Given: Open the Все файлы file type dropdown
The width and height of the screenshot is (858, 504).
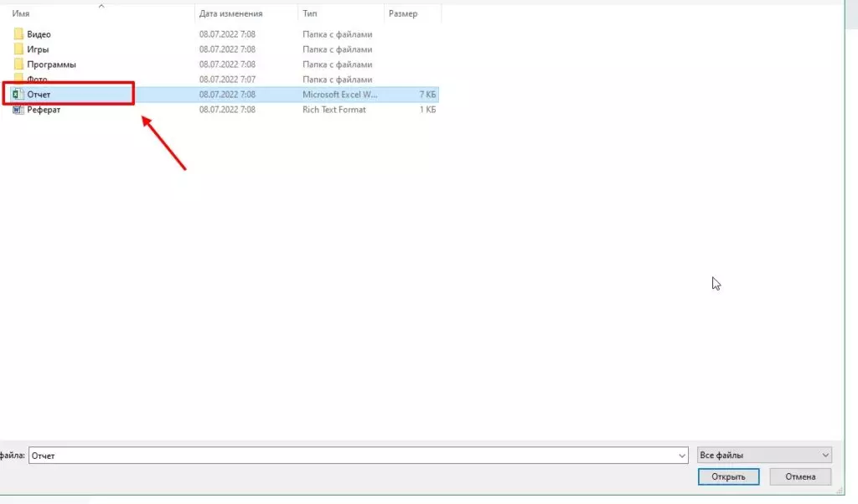Looking at the screenshot, I should coord(764,455).
